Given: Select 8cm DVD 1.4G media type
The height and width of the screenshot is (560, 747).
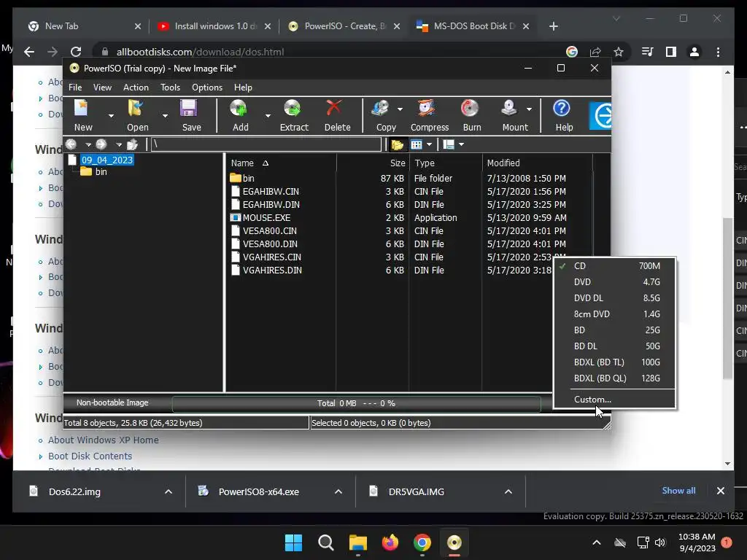Looking at the screenshot, I should click(x=614, y=314).
